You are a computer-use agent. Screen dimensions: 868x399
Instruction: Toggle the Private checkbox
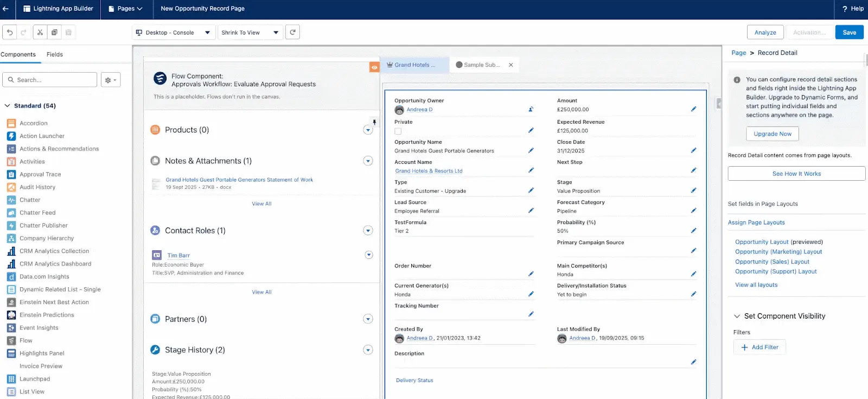pyautogui.click(x=398, y=131)
